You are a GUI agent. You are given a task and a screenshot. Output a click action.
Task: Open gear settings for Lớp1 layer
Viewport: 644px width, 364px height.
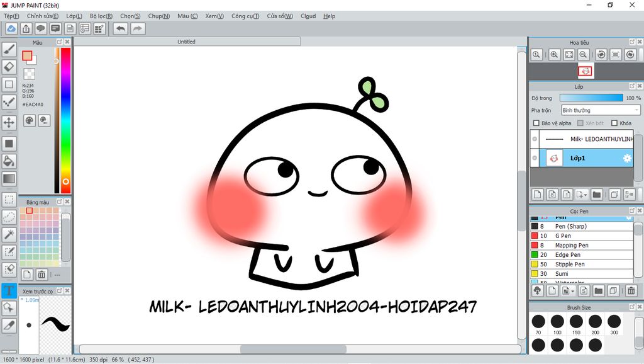click(627, 158)
